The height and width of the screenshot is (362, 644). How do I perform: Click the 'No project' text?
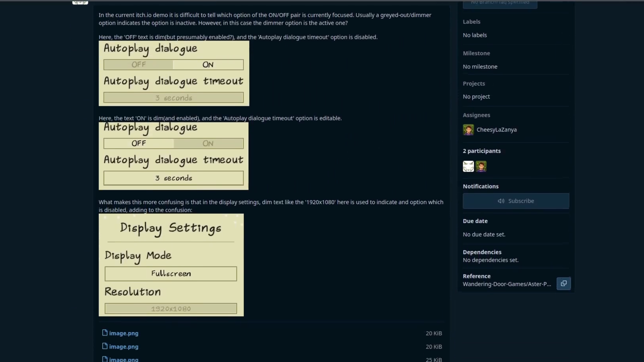(476, 97)
